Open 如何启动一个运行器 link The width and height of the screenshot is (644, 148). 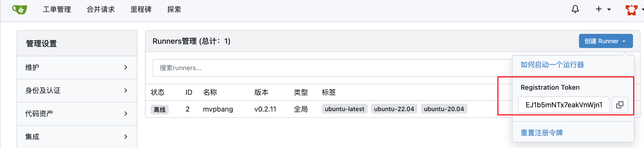pyautogui.click(x=552, y=65)
